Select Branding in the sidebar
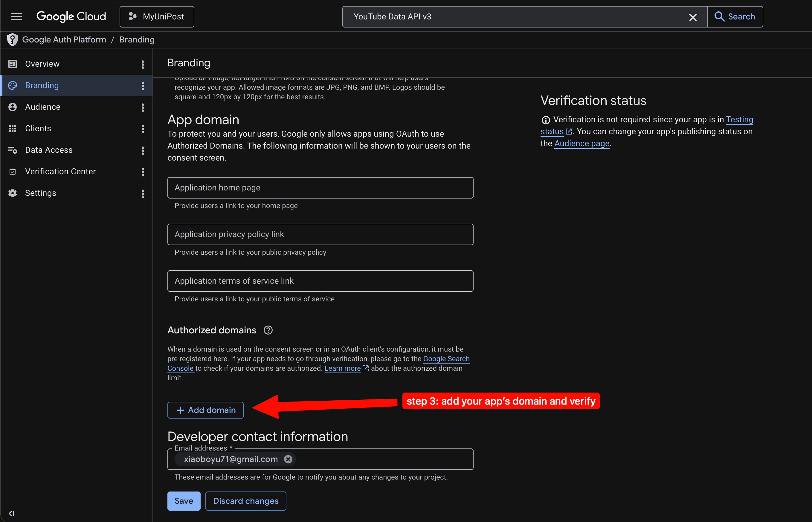 tap(77, 86)
